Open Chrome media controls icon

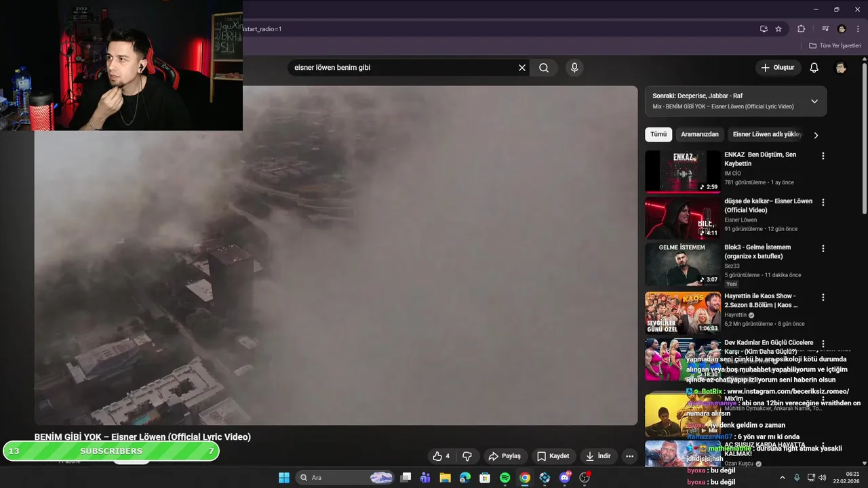(x=825, y=29)
